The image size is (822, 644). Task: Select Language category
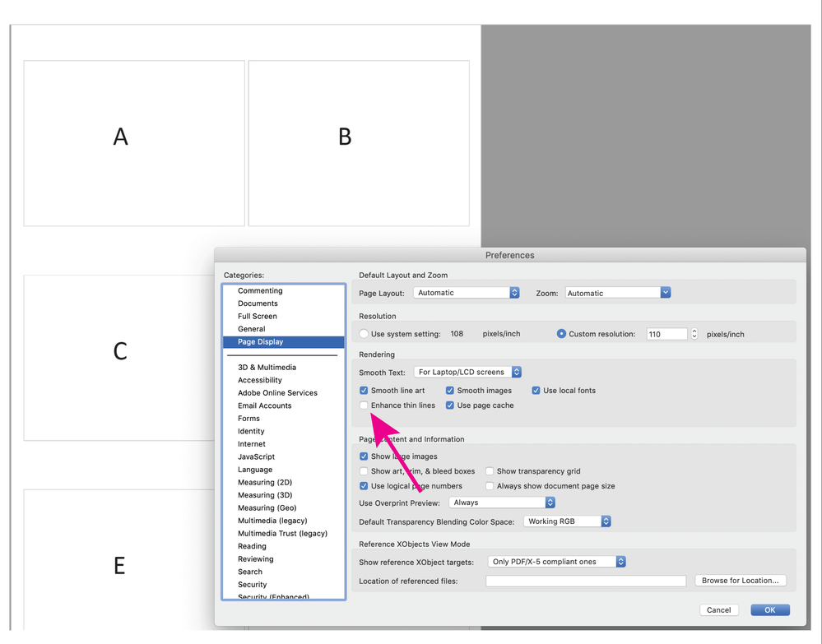click(x=284, y=470)
